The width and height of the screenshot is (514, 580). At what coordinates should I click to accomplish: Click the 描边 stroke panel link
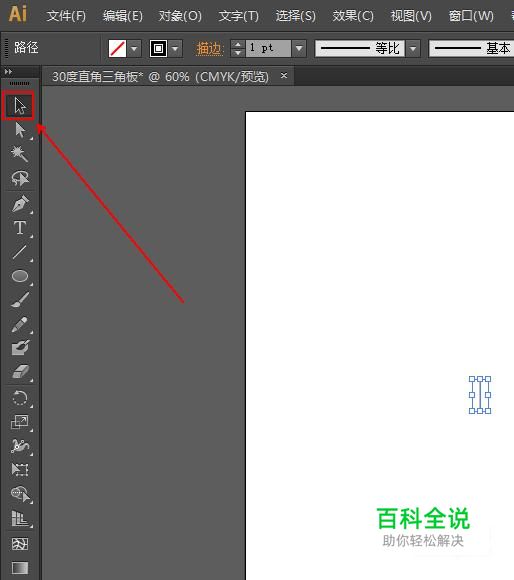coord(209,48)
